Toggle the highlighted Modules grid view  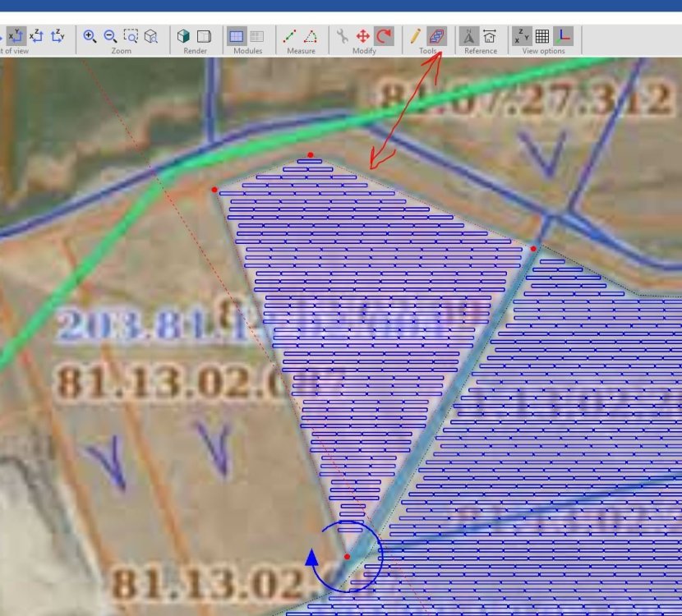coord(237,36)
